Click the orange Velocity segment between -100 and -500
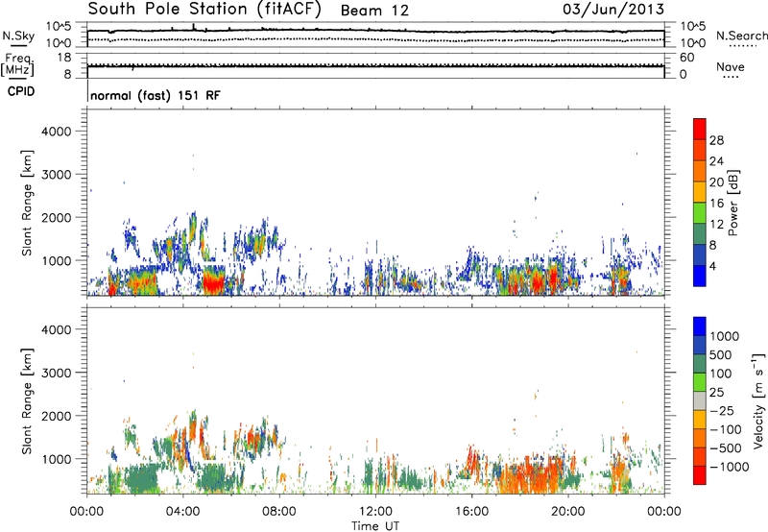Screen dimensions: 768x532 coord(700,438)
